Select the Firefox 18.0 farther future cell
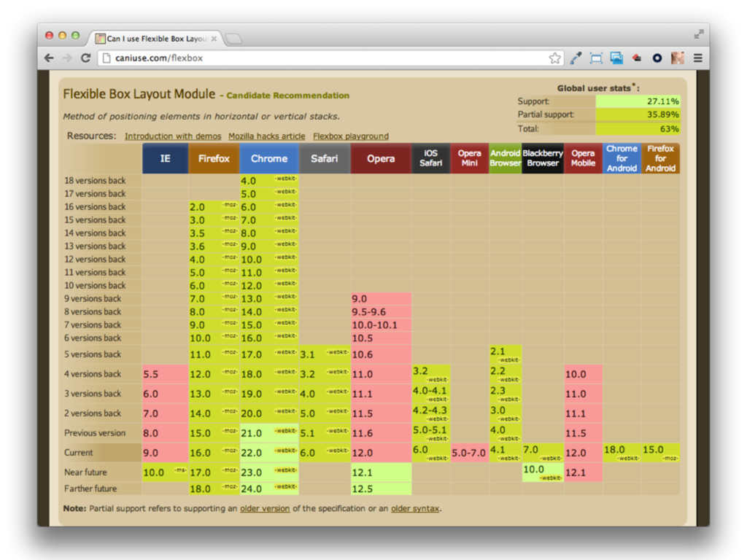The height and width of the screenshot is (560, 747). [214, 489]
